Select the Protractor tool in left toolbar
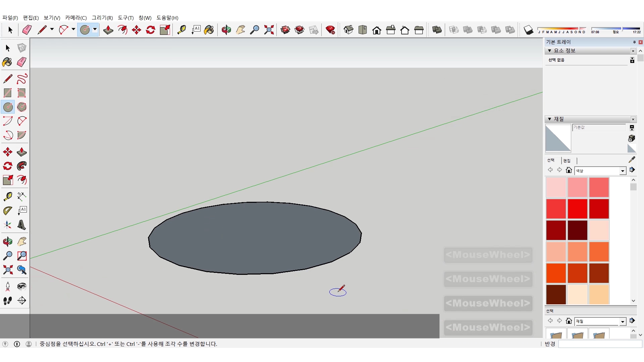The height and width of the screenshot is (362, 644). [8, 210]
